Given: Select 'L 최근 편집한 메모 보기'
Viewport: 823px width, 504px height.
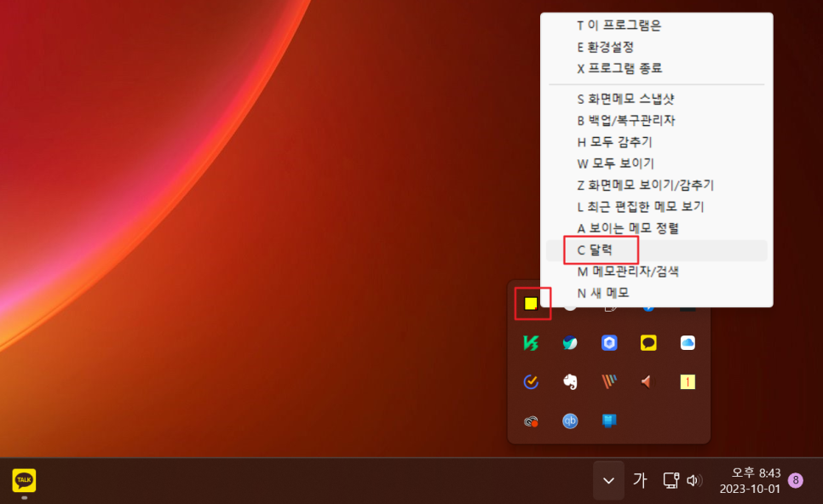Looking at the screenshot, I should 657,206.
